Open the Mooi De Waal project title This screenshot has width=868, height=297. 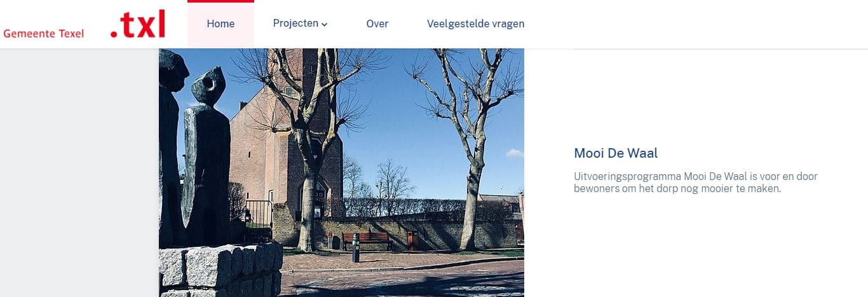(x=616, y=153)
